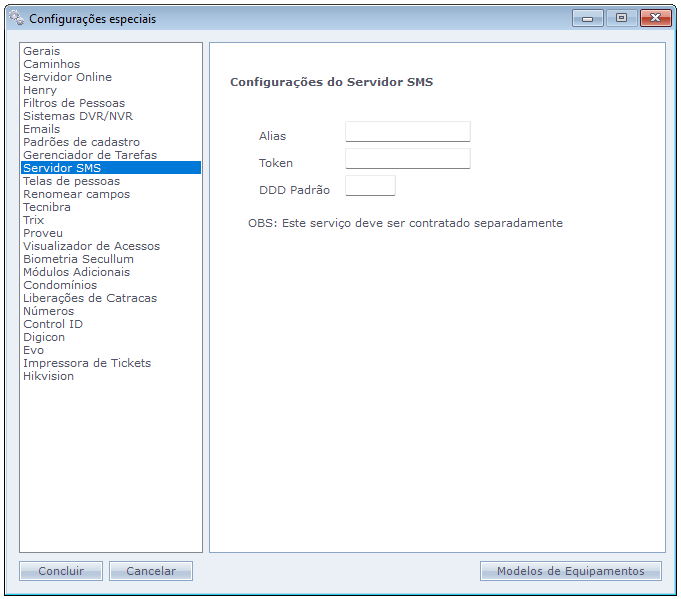Select Servidor Online from the list
Image resolution: width=681 pixels, height=599 pixels.
pos(67,77)
